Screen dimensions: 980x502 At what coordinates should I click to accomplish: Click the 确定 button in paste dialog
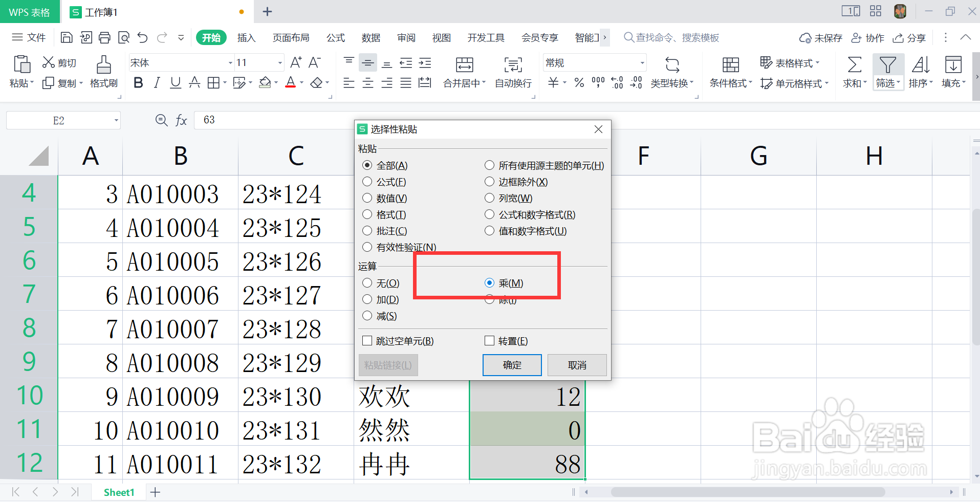[x=512, y=365]
